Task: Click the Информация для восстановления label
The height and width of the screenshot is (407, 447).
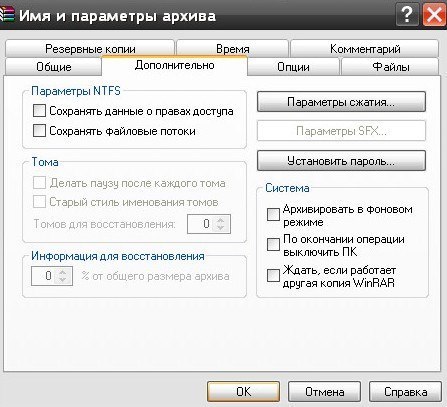Action: tap(118, 256)
